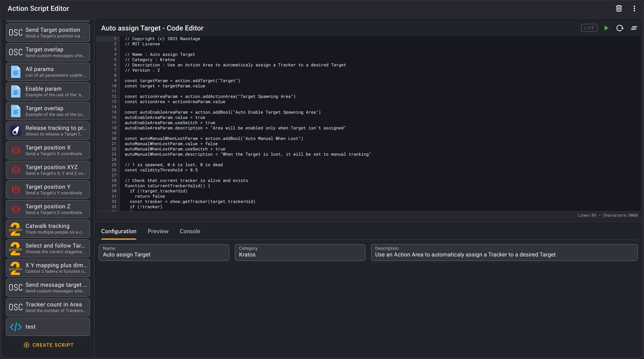Open the Console tab
The image size is (644, 359).
point(190,231)
